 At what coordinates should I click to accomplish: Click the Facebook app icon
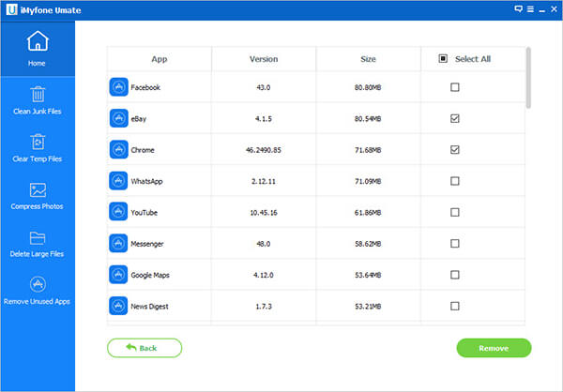118,87
